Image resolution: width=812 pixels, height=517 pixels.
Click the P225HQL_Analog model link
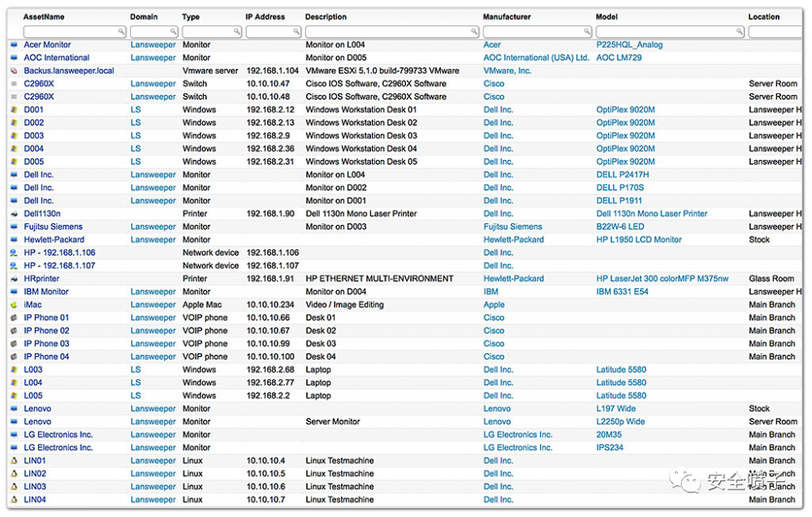pos(629,45)
